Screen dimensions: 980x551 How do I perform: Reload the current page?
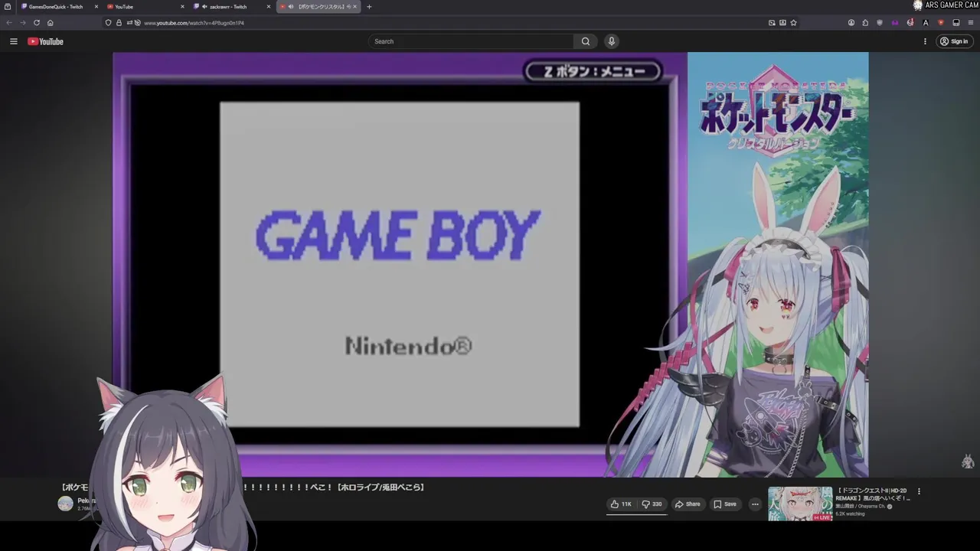[x=36, y=23]
